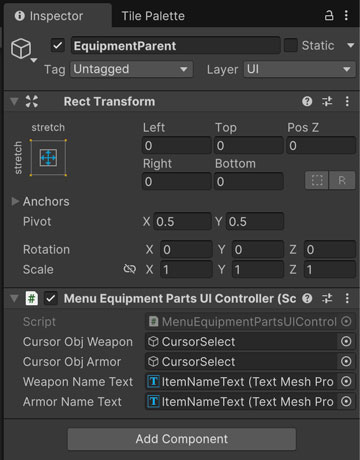This screenshot has width=360, height=460.
Task: Lock the Inspector with padlock icon
Action: pyautogui.click(x=329, y=15)
